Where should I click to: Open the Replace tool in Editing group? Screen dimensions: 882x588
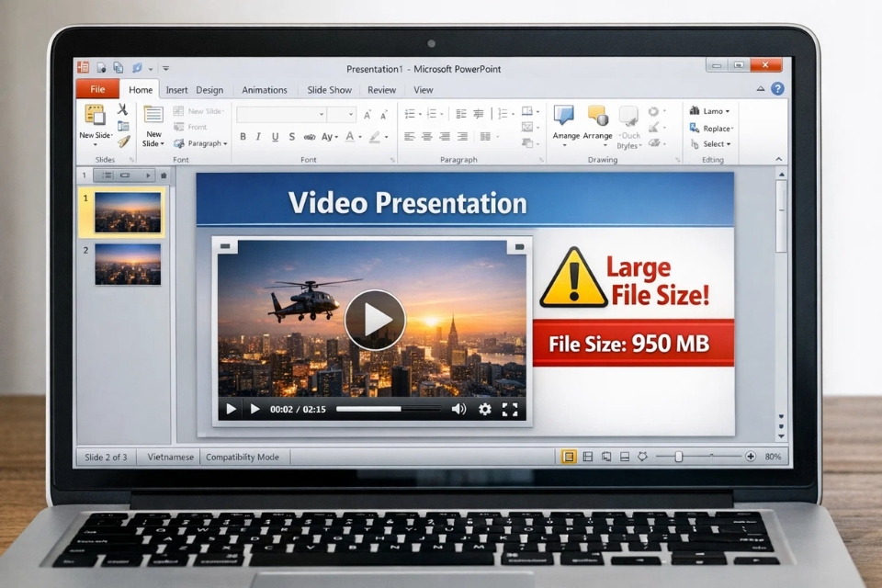coord(713,129)
